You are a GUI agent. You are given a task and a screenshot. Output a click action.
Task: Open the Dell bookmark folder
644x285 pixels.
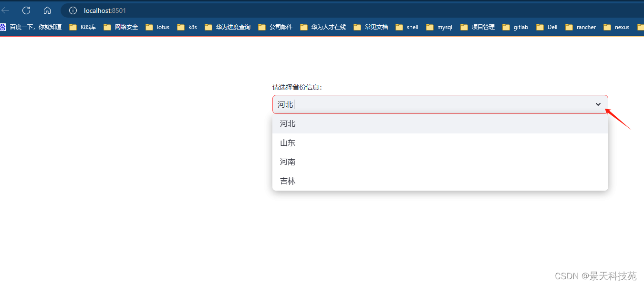point(547,27)
